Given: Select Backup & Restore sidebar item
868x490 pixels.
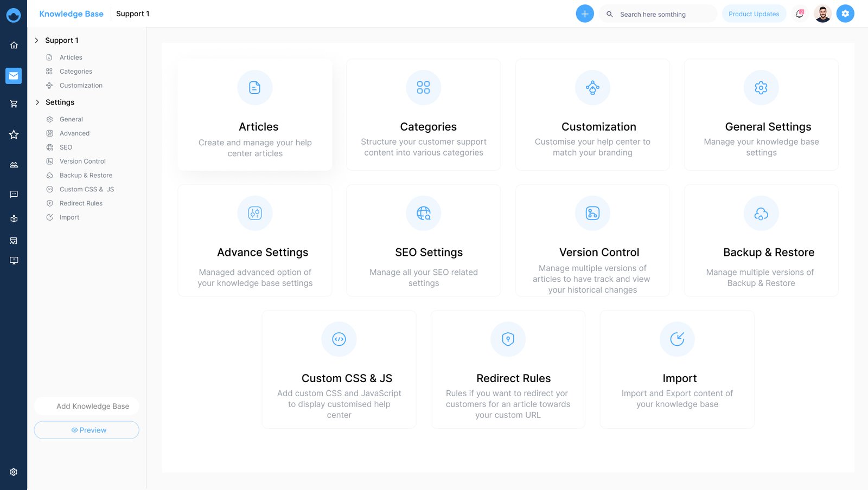Looking at the screenshot, I should coord(86,175).
